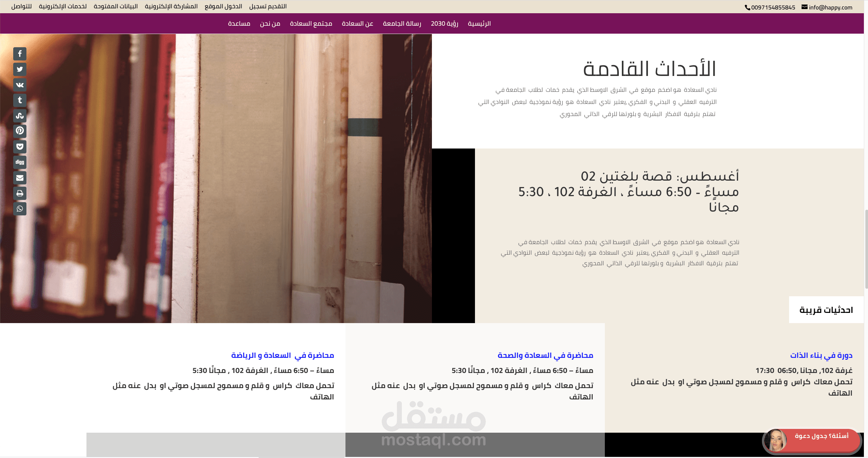Share via VK sidebar icon
The height and width of the screenshot is (458, 868).
click(x=20, y=85)
